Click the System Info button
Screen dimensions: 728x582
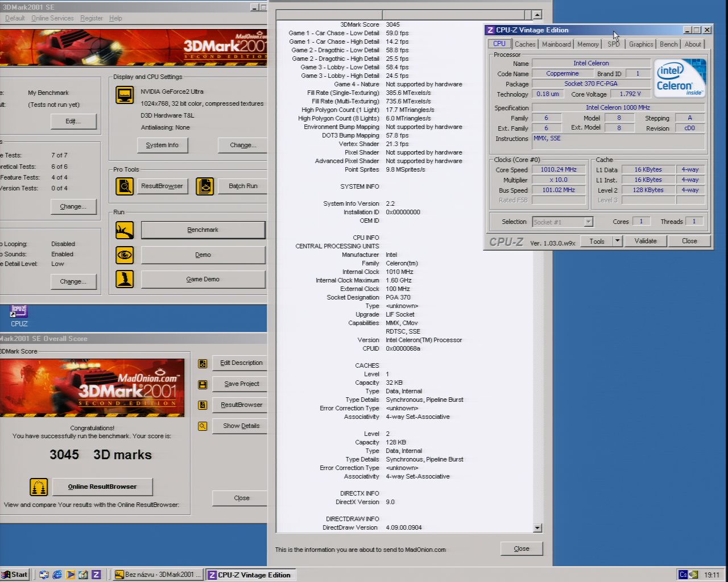(x=162, y=145)
